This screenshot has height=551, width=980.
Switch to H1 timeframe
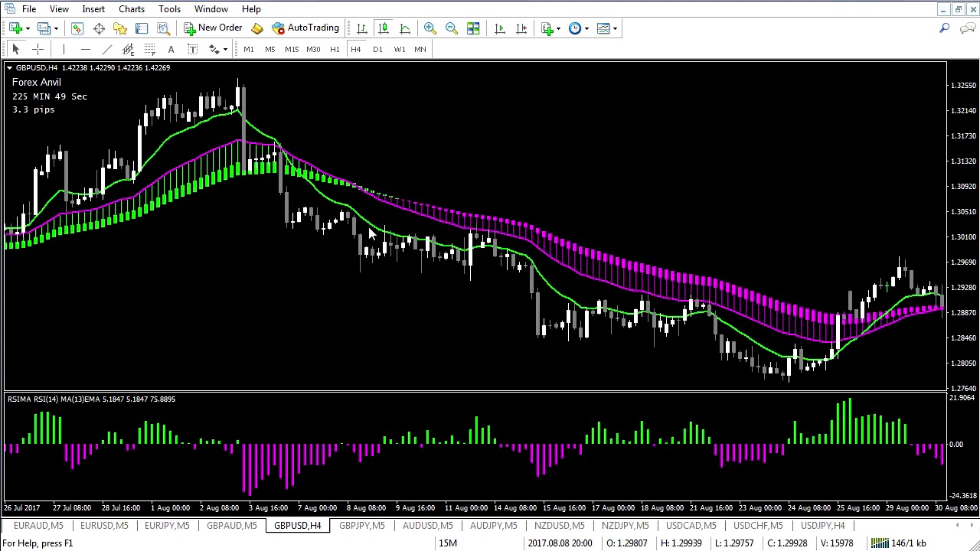coord(335,50)
